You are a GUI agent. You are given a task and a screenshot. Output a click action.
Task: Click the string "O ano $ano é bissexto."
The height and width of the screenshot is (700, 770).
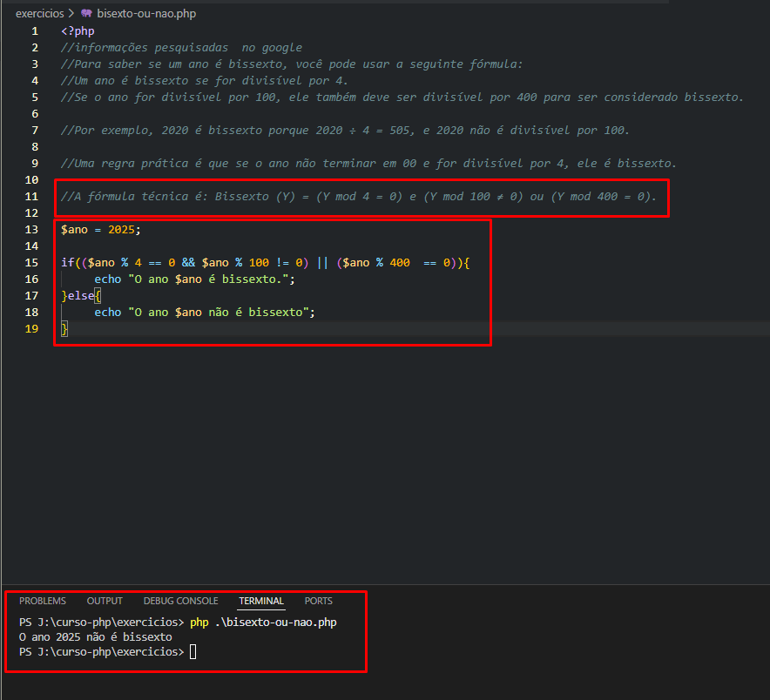coord(208,279)
